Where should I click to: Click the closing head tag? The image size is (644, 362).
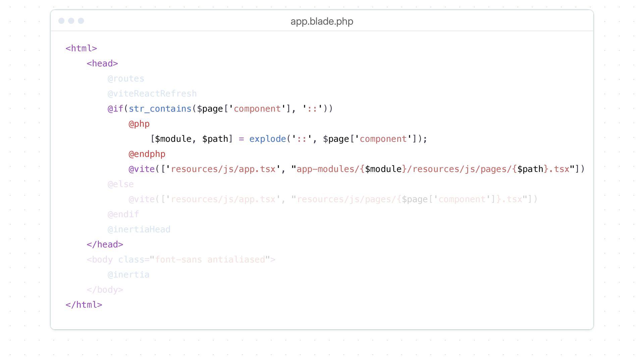[105, 245]
